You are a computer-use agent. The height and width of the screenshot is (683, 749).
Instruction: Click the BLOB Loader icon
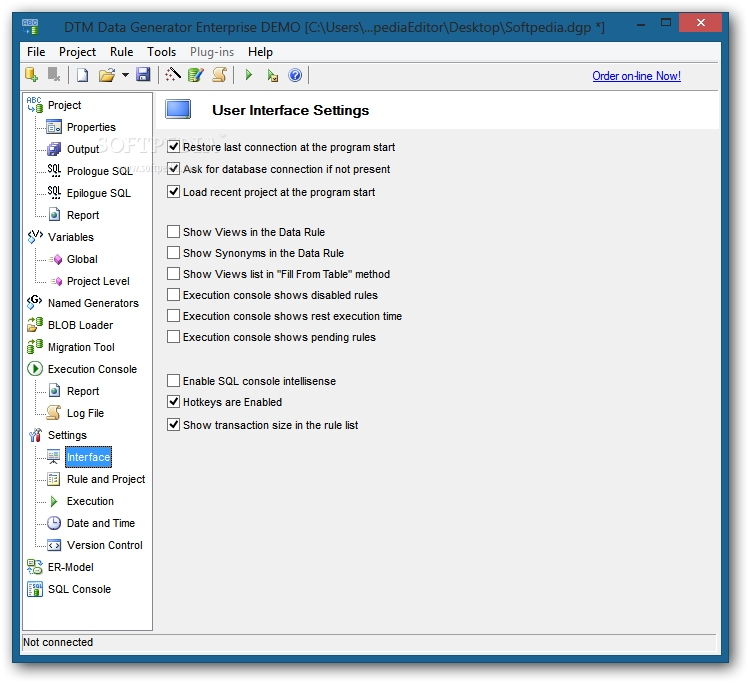pyautogui.click(x=35, y=325)
